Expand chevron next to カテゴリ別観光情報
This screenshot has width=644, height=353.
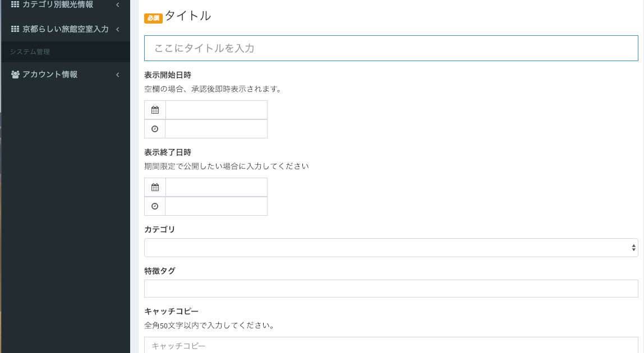118,5
